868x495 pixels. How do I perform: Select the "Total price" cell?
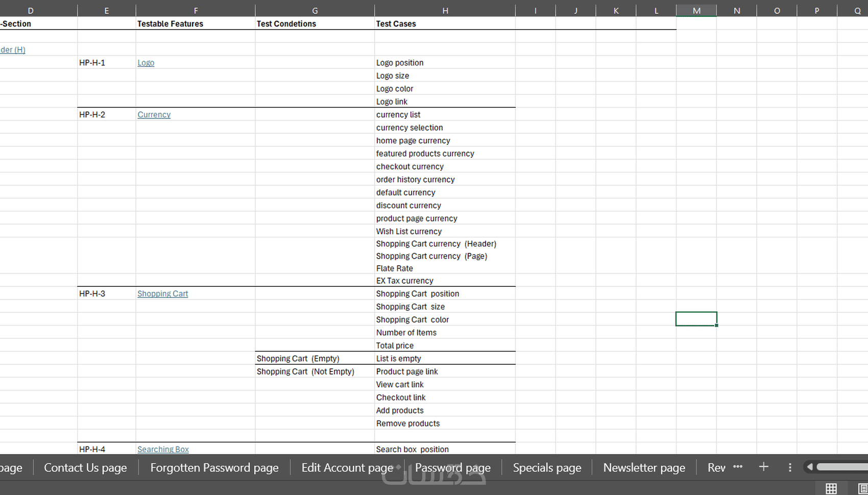coord(445,345)
